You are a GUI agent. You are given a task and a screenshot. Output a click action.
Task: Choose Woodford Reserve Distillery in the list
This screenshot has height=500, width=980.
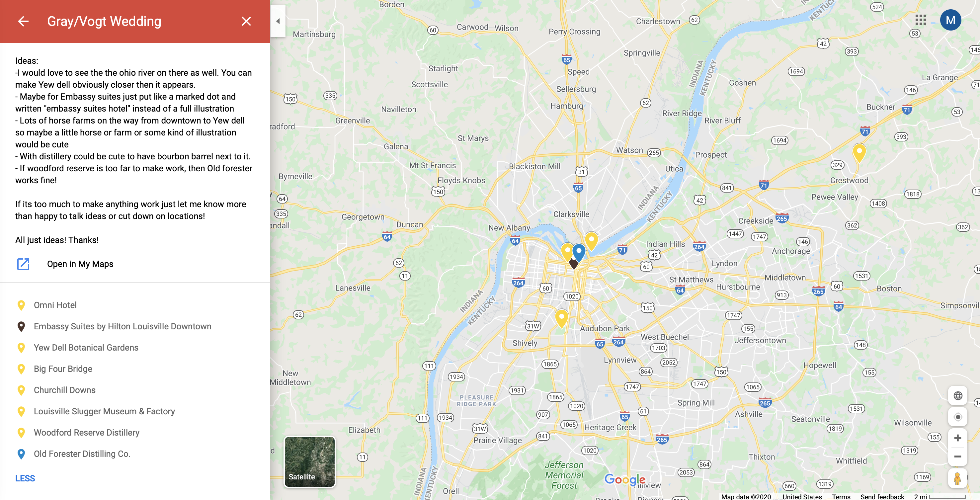[x=86, y=433]
